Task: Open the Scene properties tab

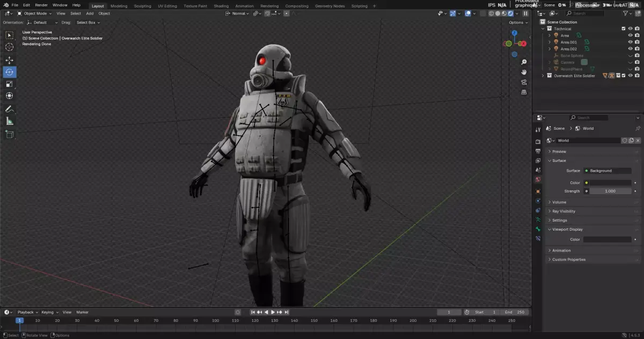Action: coord(538,170)
